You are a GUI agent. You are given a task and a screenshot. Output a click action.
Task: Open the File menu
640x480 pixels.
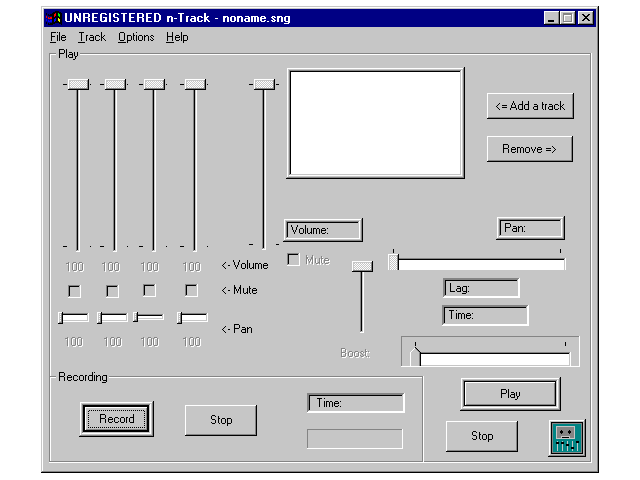click(x=58, y=37)
